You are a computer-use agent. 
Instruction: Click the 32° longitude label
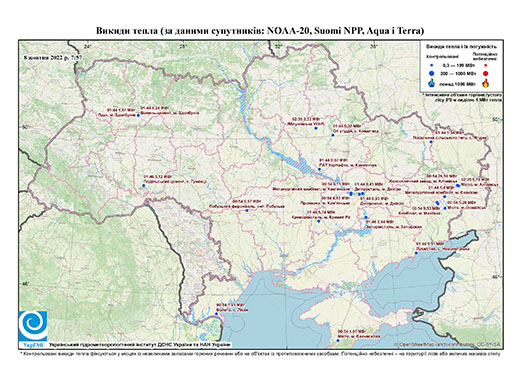tap(278, 46)
